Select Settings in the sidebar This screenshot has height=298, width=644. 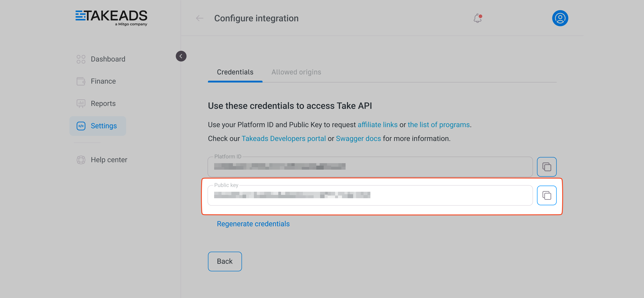pos(97,126)
